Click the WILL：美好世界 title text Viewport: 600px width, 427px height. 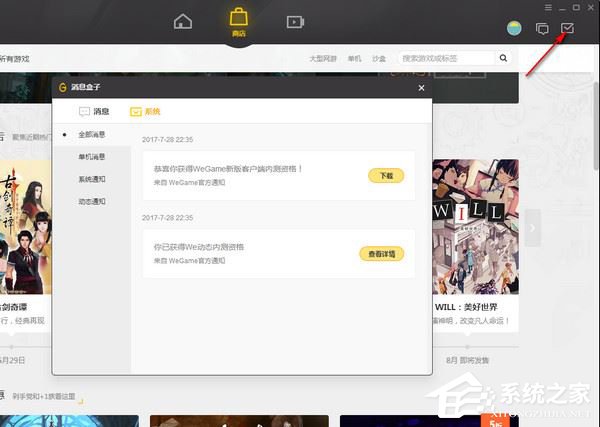(466, 307)
